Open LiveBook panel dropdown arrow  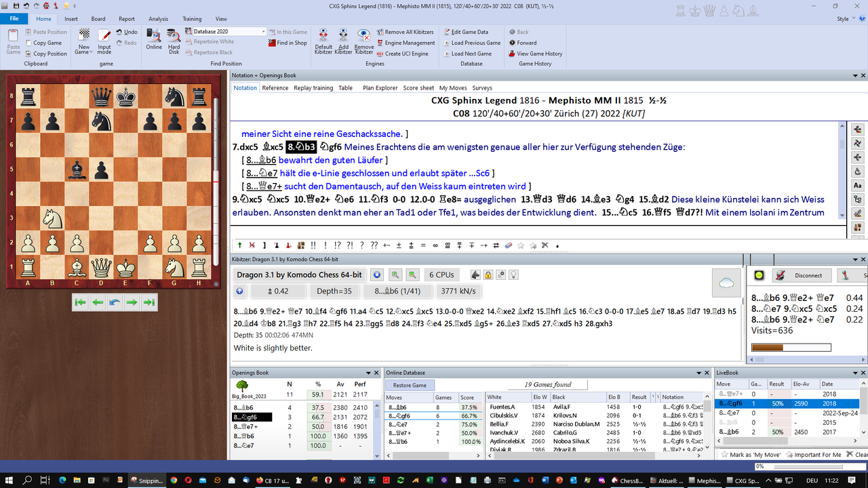tap(854, 373)
